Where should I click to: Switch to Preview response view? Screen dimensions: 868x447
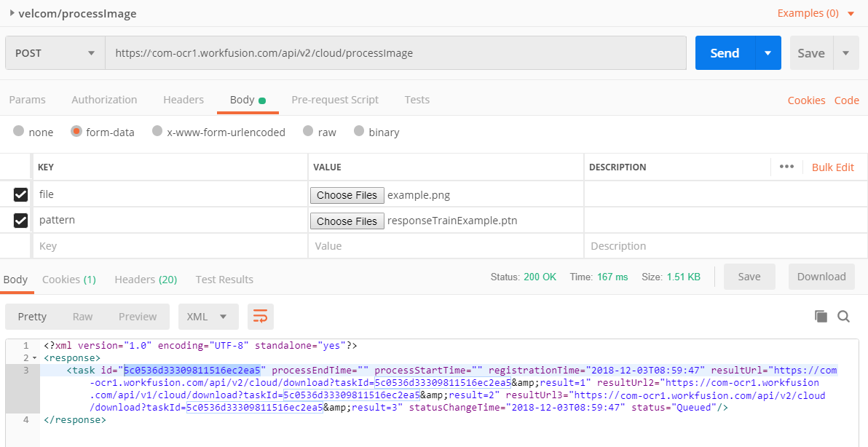(138, 317)
